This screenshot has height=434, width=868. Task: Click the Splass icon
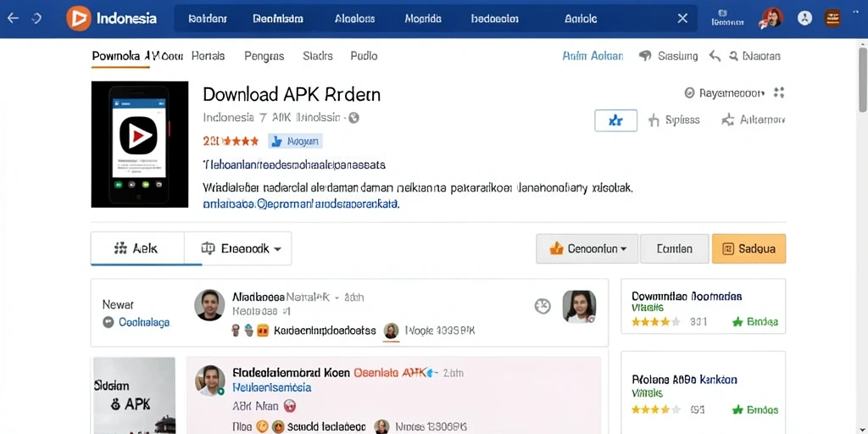[654, 120]
